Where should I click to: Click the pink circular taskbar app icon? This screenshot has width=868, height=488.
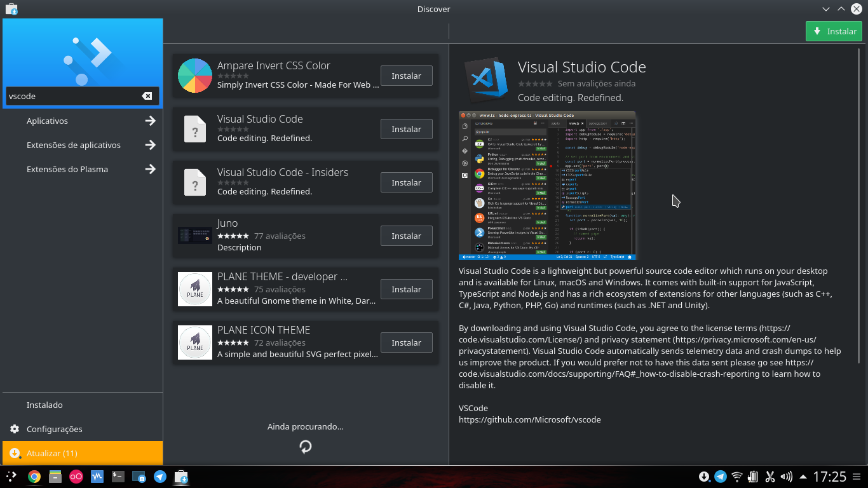pos(76,476)
